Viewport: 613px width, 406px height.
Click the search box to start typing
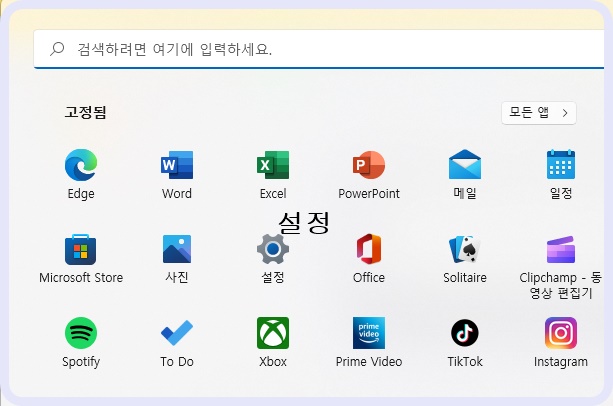[x=319, y=49]
